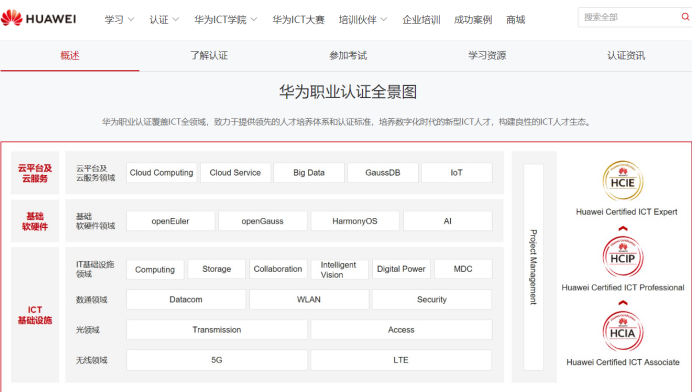Open the WLAN certification

309,299
